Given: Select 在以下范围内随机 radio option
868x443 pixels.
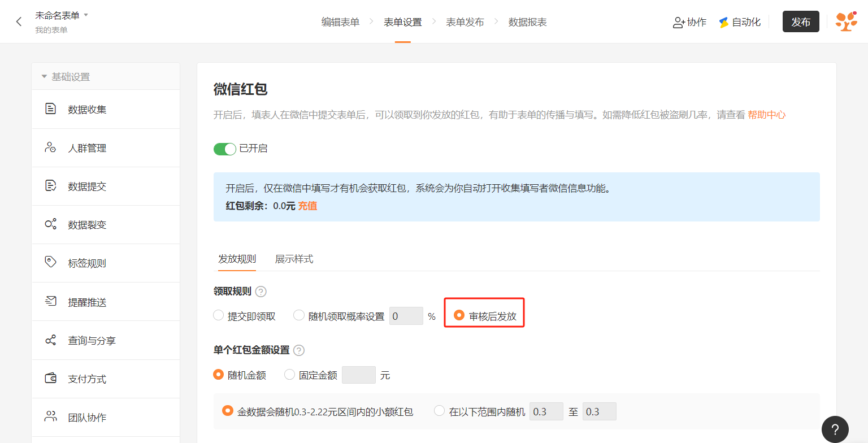Looking at the screenshot, I should pyautogui.click(x=439, y=411).
